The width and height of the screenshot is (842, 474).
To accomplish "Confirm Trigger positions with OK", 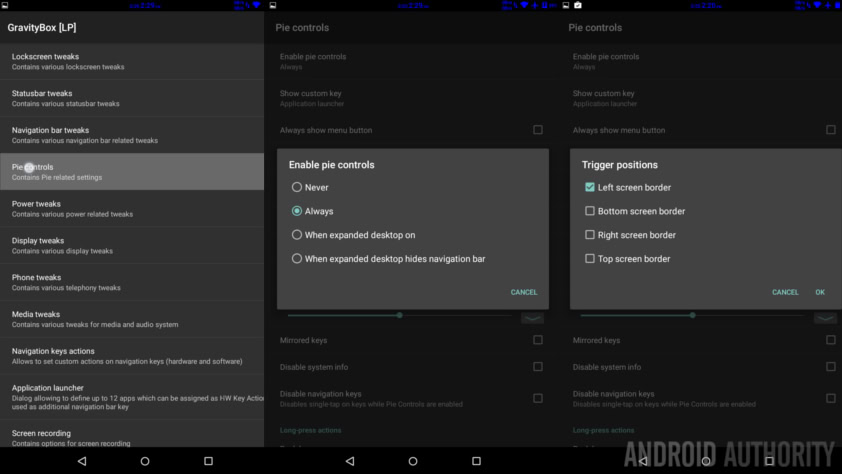I will pos(820,292).
